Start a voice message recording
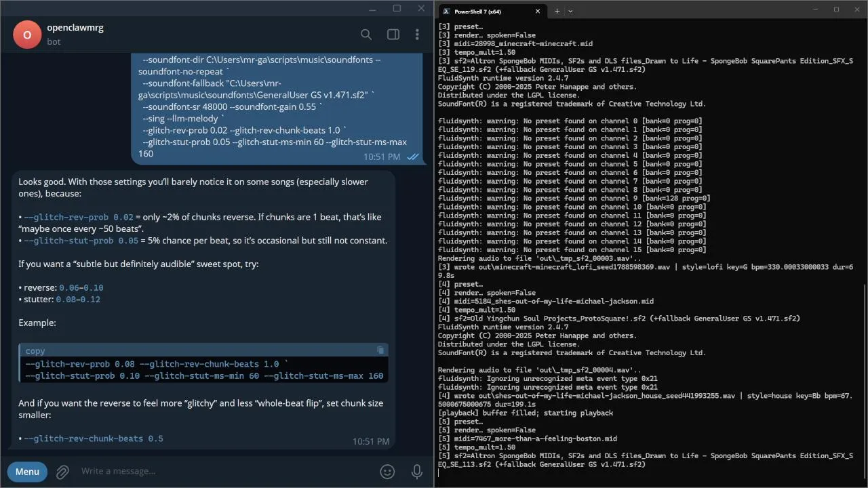 pos(417,471)
